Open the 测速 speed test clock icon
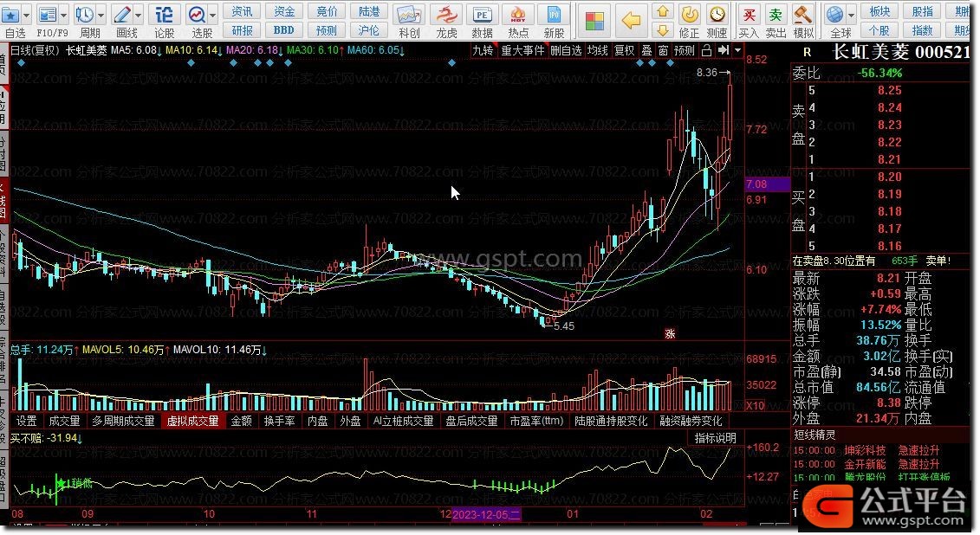The image size is (980, 535). (717, 14)
